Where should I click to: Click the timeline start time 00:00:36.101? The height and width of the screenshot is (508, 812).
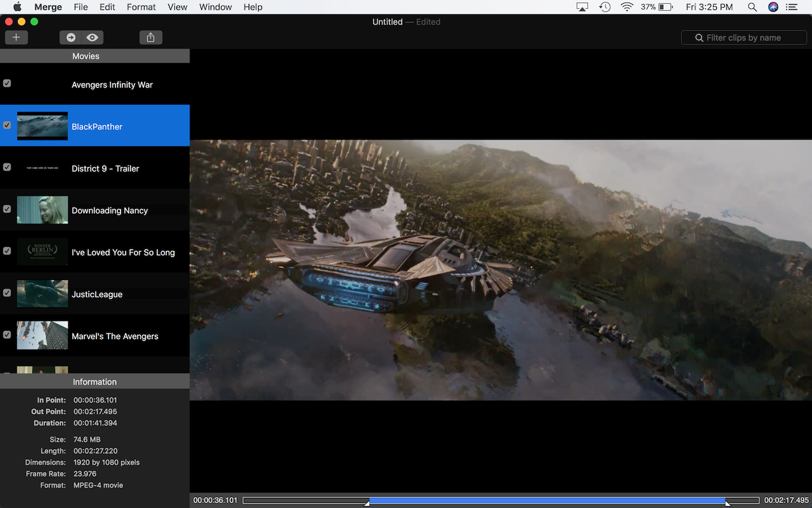[216, 500]
